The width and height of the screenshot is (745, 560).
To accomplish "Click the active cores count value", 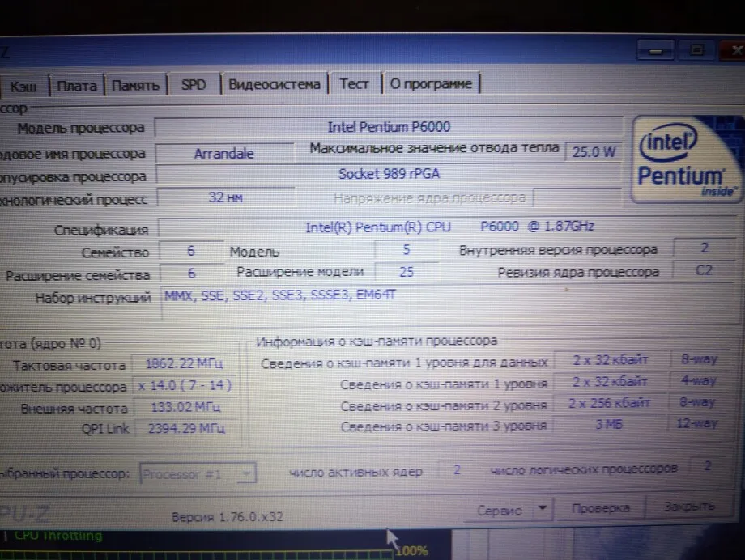I will pyautogui.click(x=457, y=470).
